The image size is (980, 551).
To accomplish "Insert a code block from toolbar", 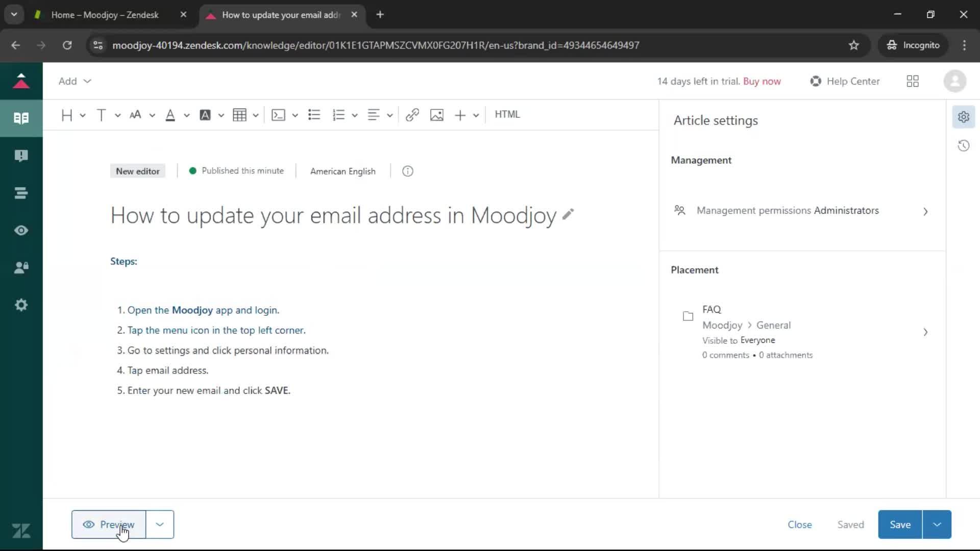I will pyautogui.click(x=278, y=115).
